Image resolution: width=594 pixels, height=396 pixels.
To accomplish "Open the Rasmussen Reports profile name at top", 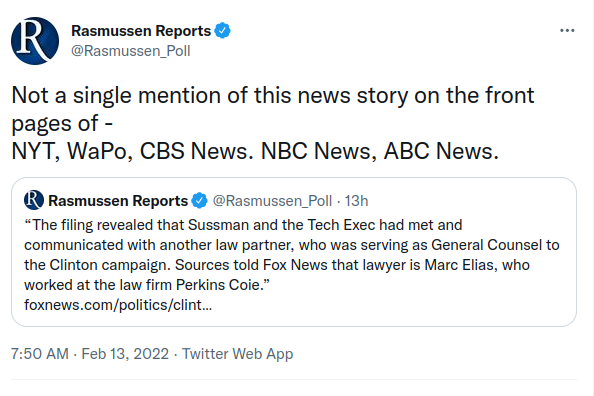I will point(141,31).
